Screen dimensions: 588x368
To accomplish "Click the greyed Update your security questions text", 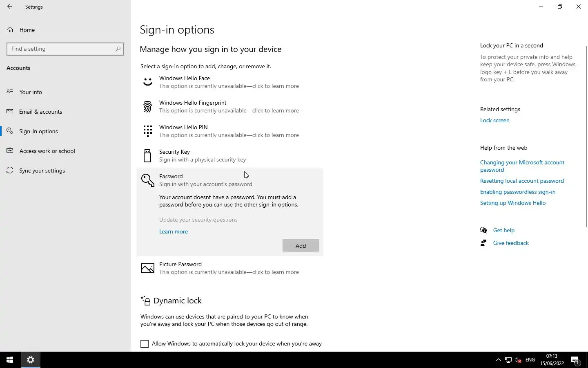I will [x=198, y=220].
